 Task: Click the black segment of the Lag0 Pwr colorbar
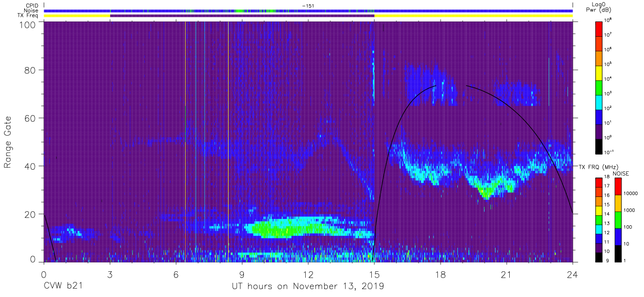coord(599,147)
